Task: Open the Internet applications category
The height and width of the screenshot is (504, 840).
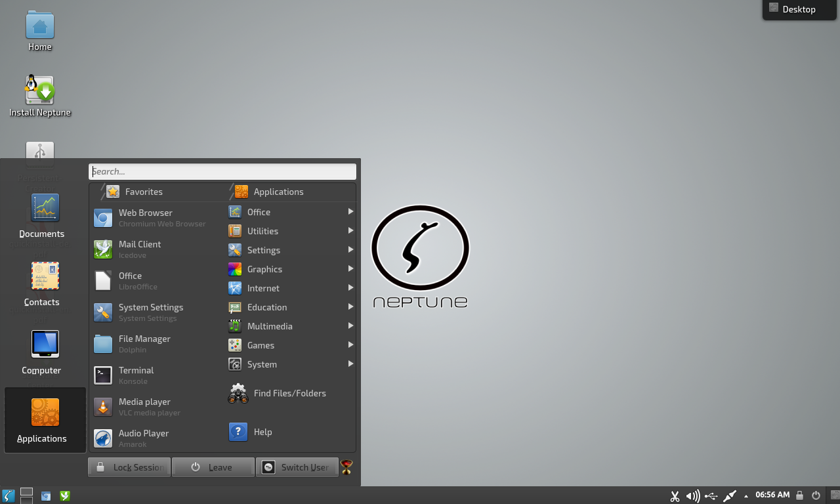Action: [291, 288]
